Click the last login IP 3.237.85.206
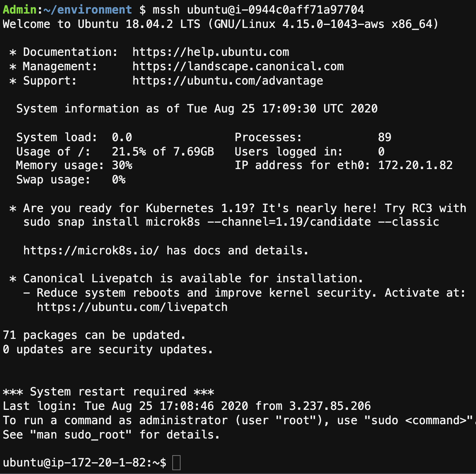Viewport: 476px width, 474px height. point(330,406)
